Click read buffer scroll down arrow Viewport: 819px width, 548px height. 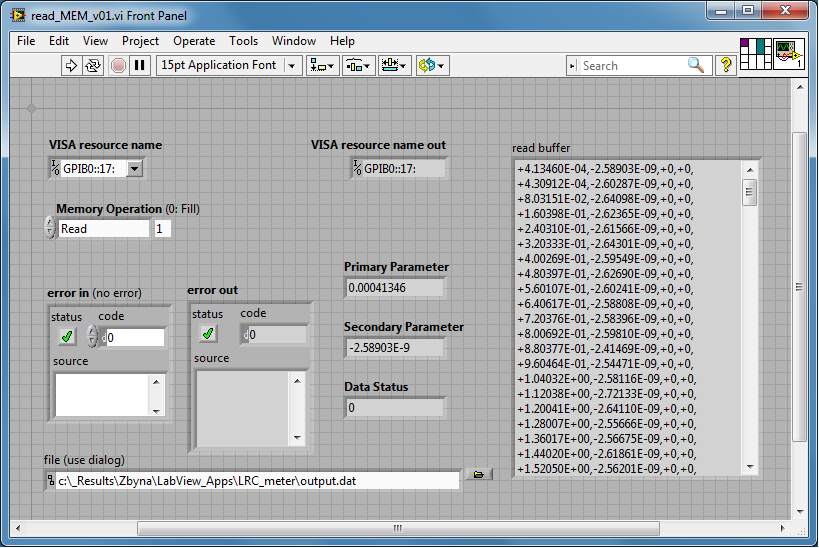pyautogui.click(x=750, y=467)
